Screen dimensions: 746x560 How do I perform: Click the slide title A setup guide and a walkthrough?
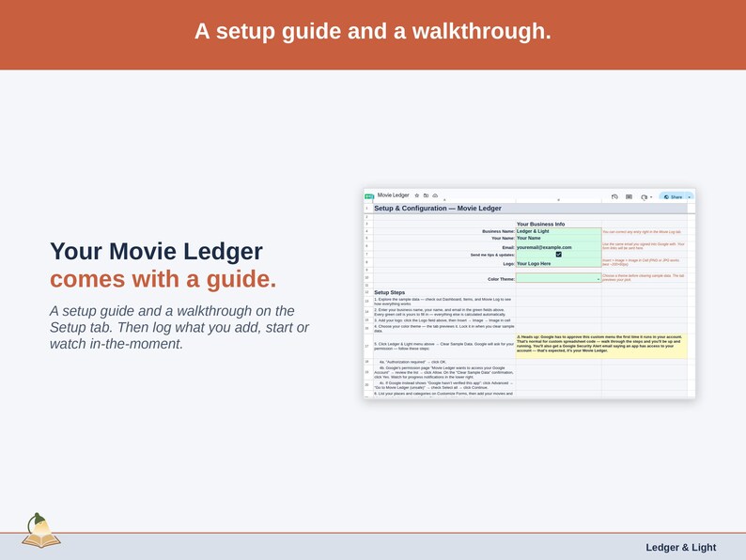coord(372,31)
